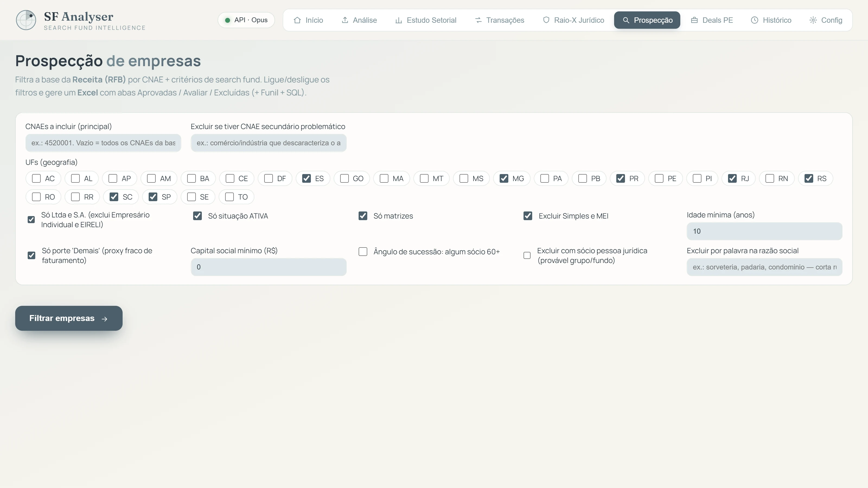Go to the Histórico tab
The image size is (868, 488).
tap(771, 20)
